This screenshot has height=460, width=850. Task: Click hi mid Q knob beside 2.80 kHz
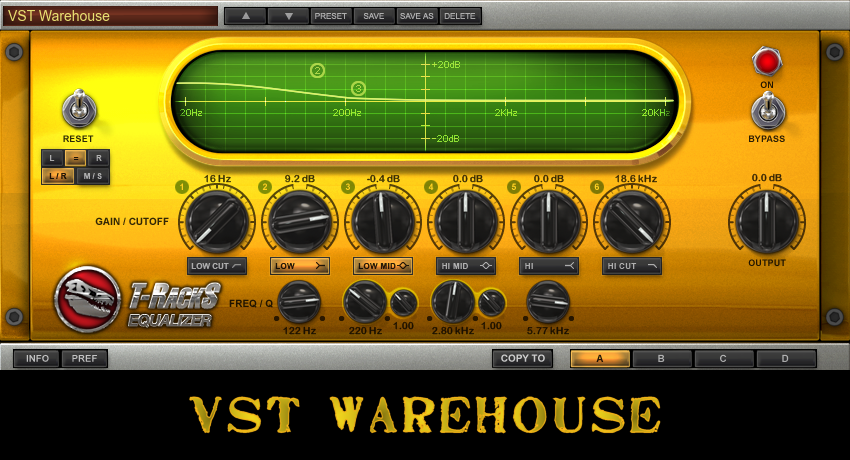click(491, 303)
